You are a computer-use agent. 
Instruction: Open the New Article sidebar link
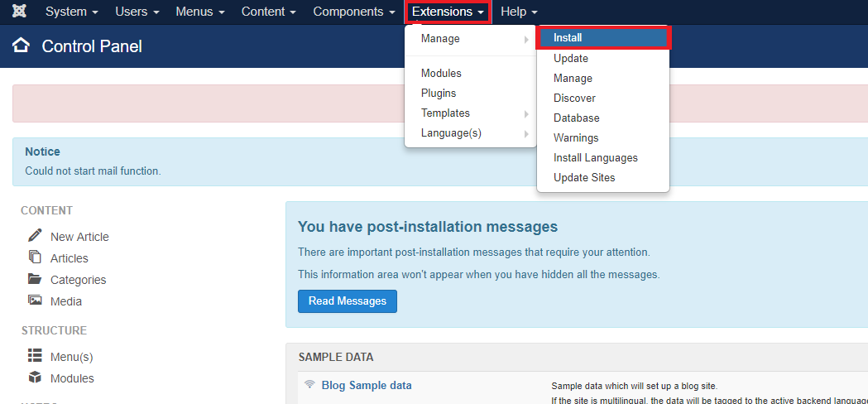[79, 237]
